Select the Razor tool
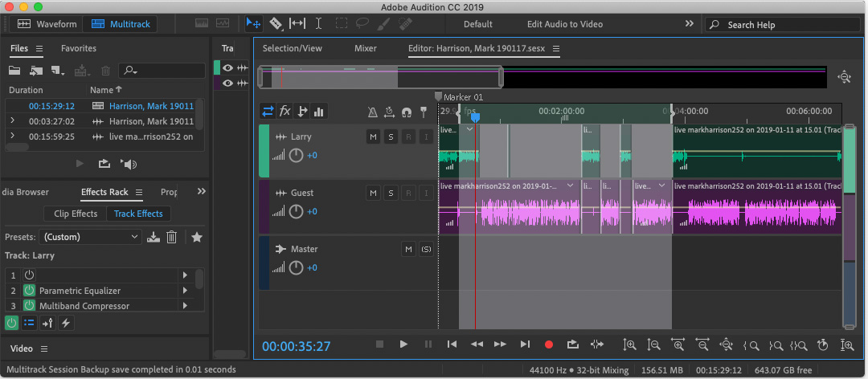This screenshot has width=868, height=379. click(x=276, y=24)
